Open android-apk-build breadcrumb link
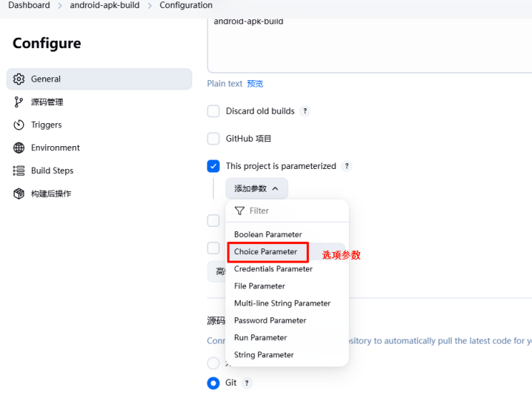Screen dimensions: 532x393 tap(104, 5)
